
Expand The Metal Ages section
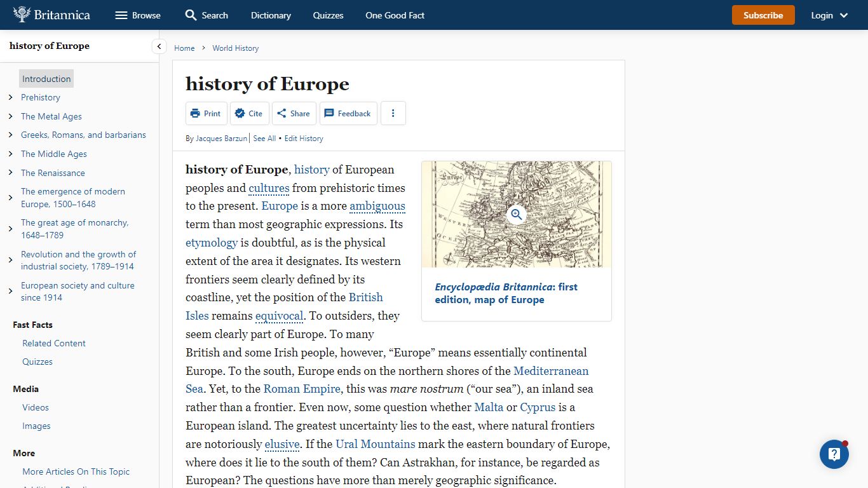[11, 116]
